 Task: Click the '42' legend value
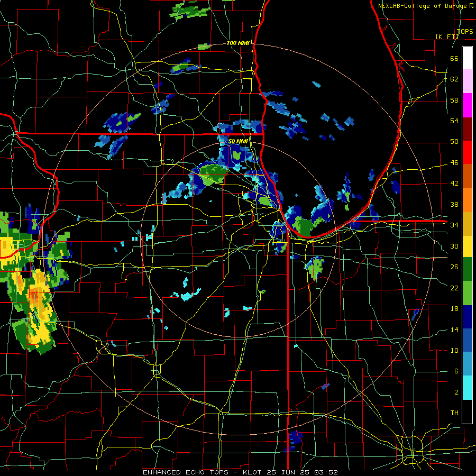(x=454, y=183)
